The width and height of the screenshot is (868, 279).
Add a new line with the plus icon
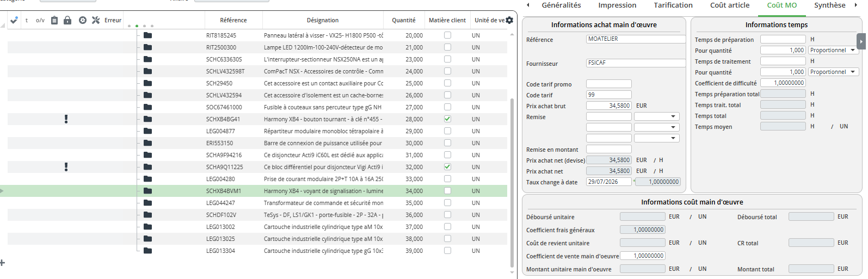pyautogui.click(x=2, y=263)
